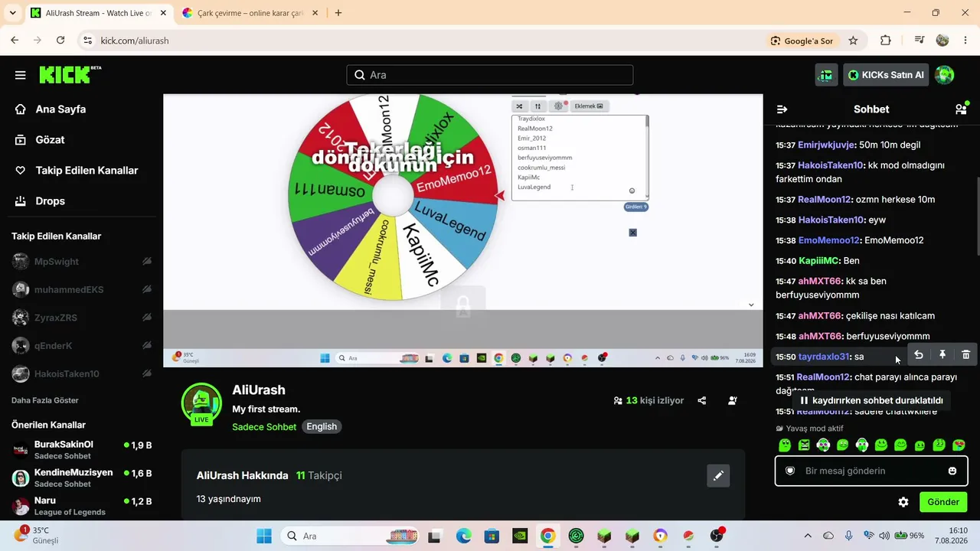Pin tayrdaxlo31's chat message
Viewport: 980px width, 551px height.
(x=942, y=354)
